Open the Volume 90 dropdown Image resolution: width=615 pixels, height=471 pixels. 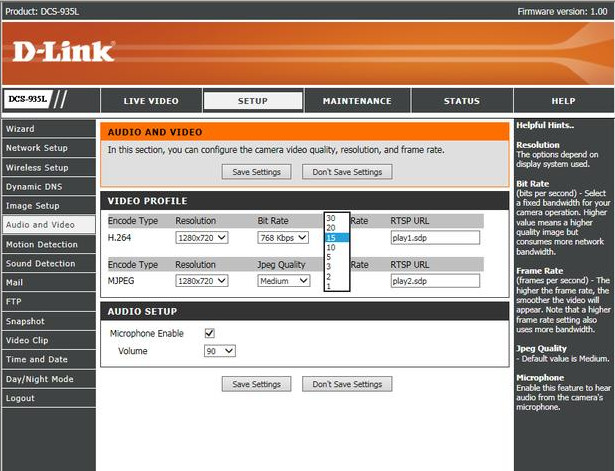220,351
